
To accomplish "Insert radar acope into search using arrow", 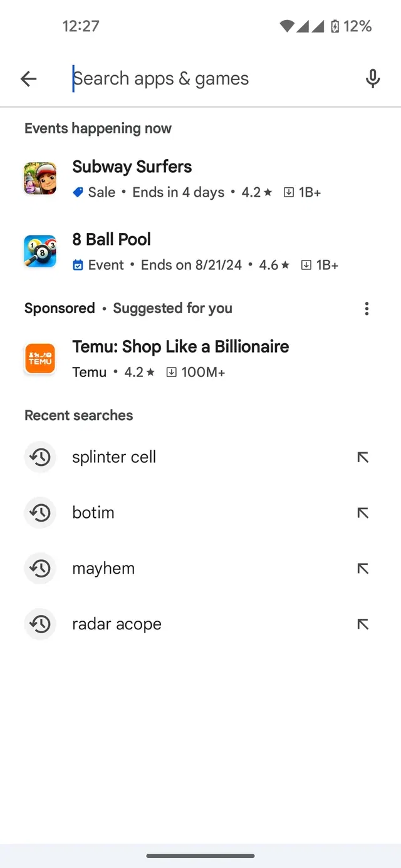I will click(x=363, y=624).
